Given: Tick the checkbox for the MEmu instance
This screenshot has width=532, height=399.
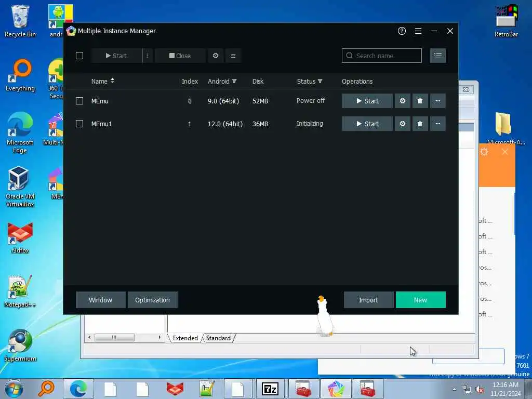Looking at the screenshot, I should pyautogui.click(x=79, y=101).
